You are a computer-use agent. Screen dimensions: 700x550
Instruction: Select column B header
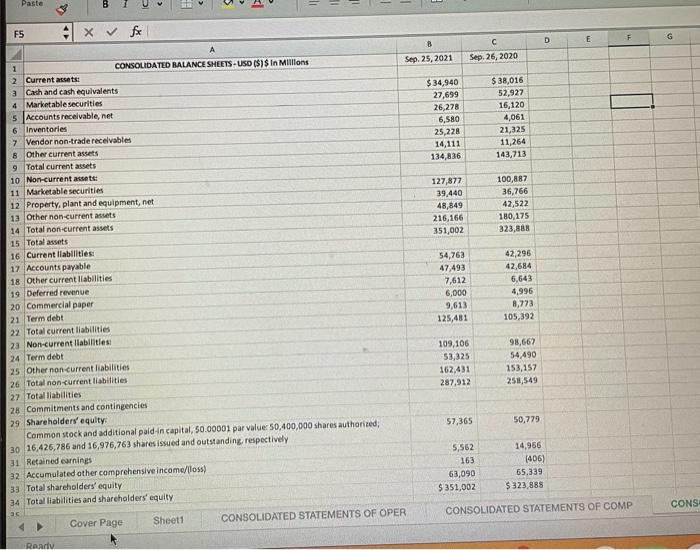point(429,44)
